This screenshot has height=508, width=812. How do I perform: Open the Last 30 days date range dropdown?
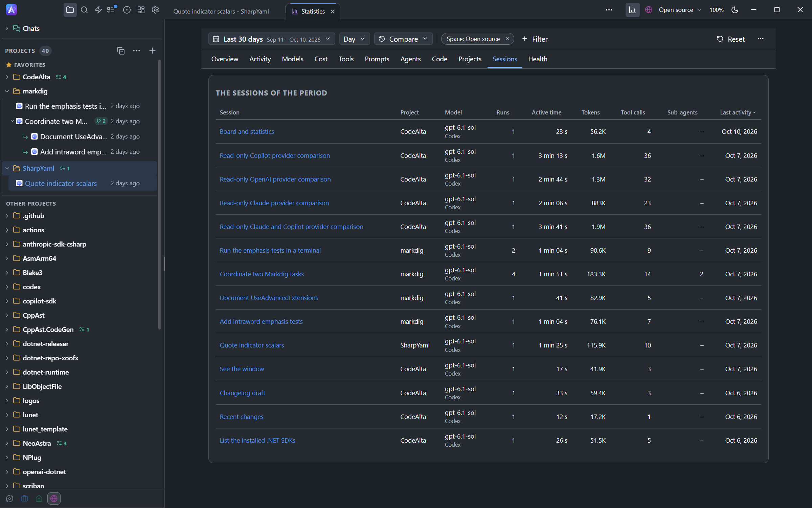coord(272,39)
